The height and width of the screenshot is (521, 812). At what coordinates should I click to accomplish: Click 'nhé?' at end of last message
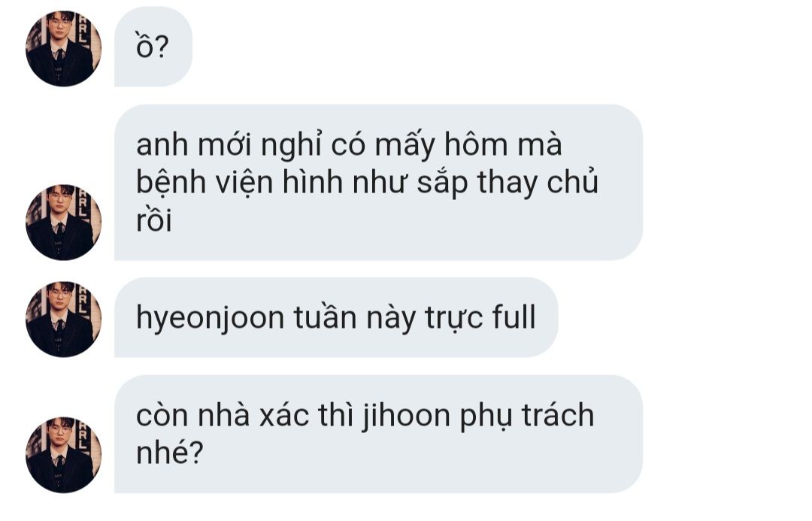point(170,453)
